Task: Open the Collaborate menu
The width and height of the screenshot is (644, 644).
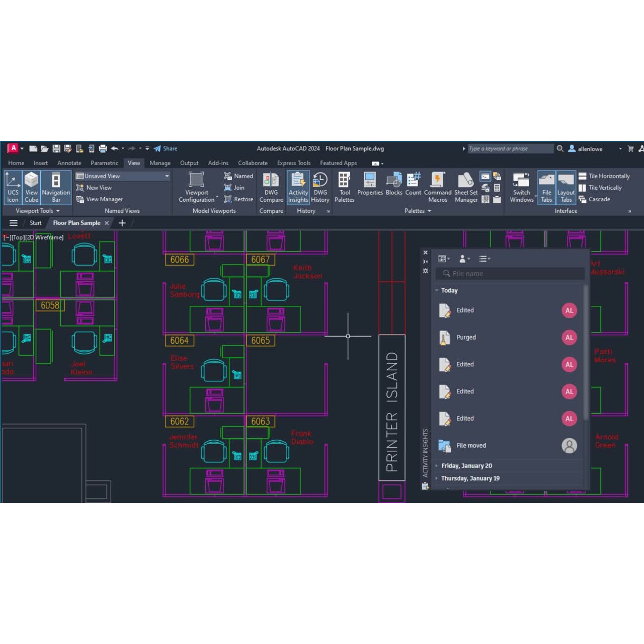Action: [x=253, y=163]
